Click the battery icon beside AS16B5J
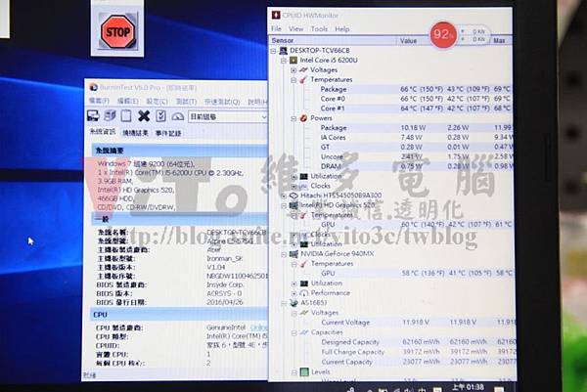This screenshot has height=392, width=587. pos(293,303)
